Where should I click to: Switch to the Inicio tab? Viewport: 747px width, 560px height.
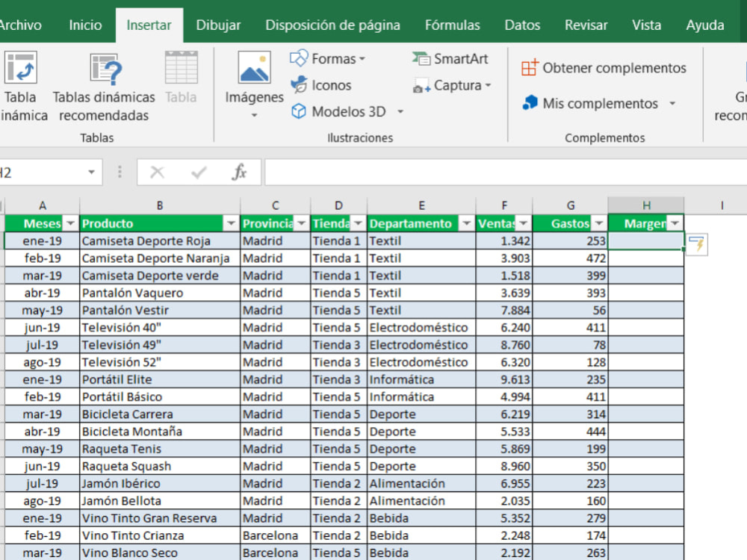(85, 25)
